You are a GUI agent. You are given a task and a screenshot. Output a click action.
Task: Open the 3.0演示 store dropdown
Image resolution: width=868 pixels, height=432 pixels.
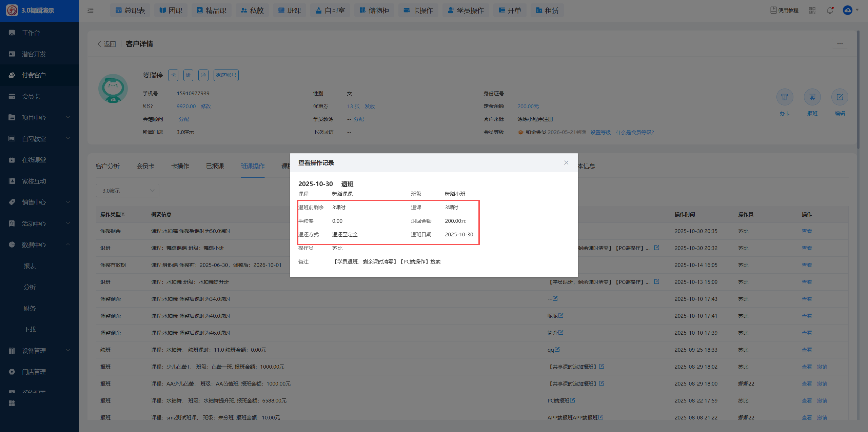(x=127, y=191)
